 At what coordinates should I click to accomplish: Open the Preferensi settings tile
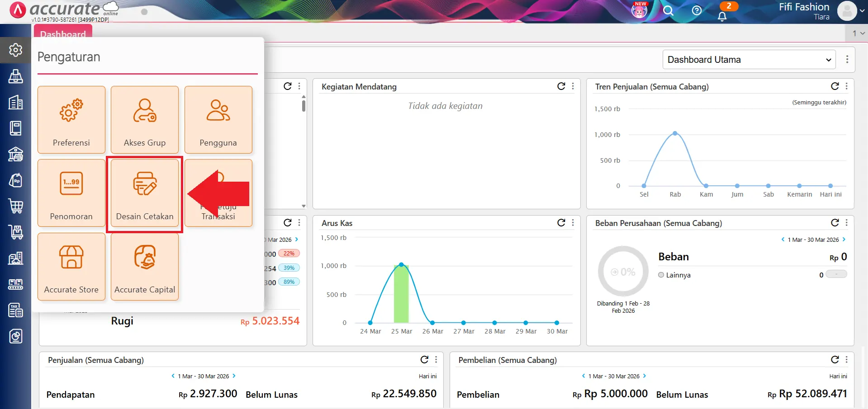(x=71, y=120)
